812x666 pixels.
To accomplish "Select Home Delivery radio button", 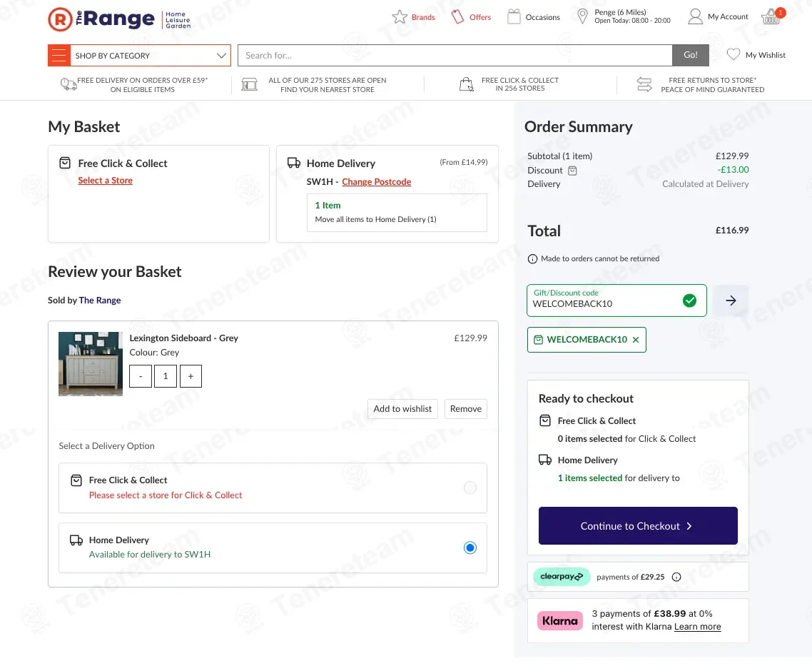I will coord(470,548).
